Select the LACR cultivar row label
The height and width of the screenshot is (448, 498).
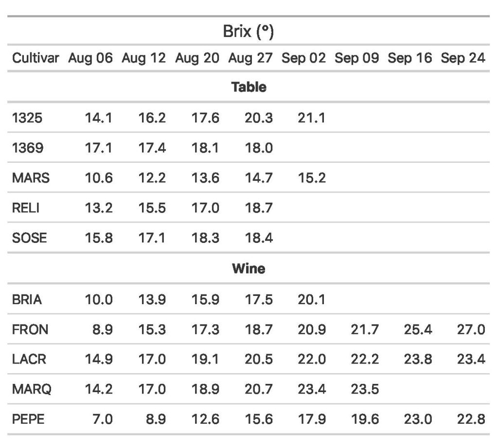pos(30,360)
